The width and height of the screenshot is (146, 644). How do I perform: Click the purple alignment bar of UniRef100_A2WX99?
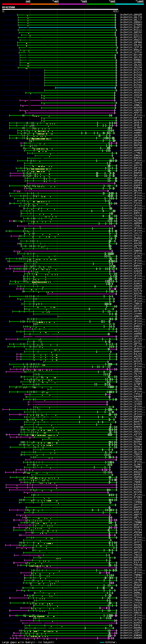coord(68,110)
